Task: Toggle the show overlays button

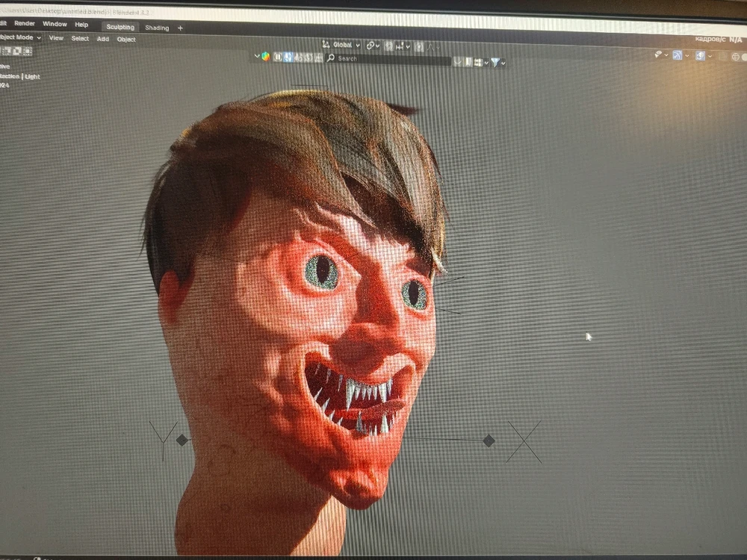Action: pos(701,56)
